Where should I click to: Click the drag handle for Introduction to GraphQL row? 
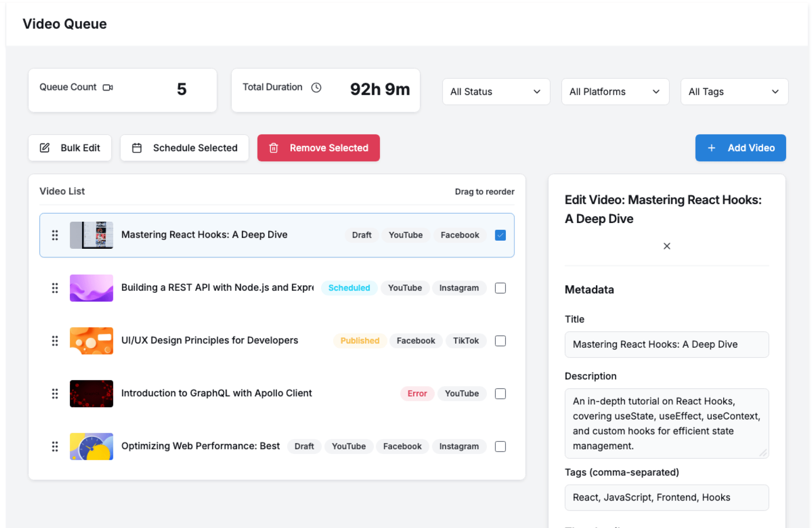[x=55, y=394]
